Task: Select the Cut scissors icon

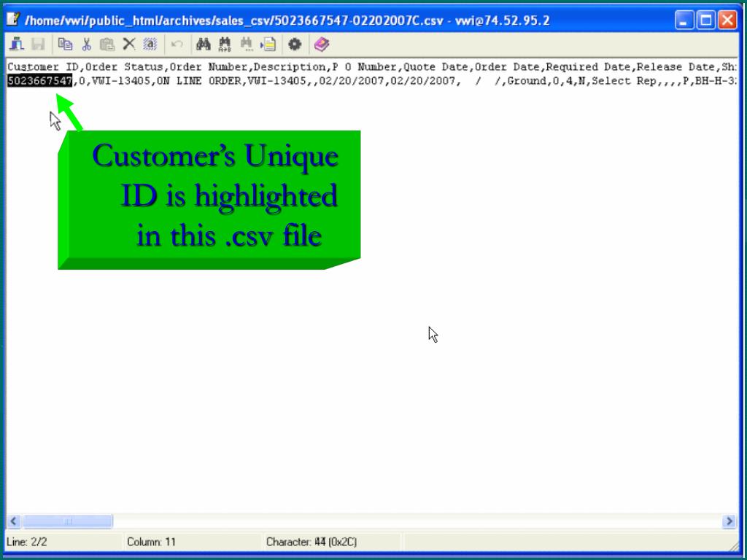Action: 87,44
